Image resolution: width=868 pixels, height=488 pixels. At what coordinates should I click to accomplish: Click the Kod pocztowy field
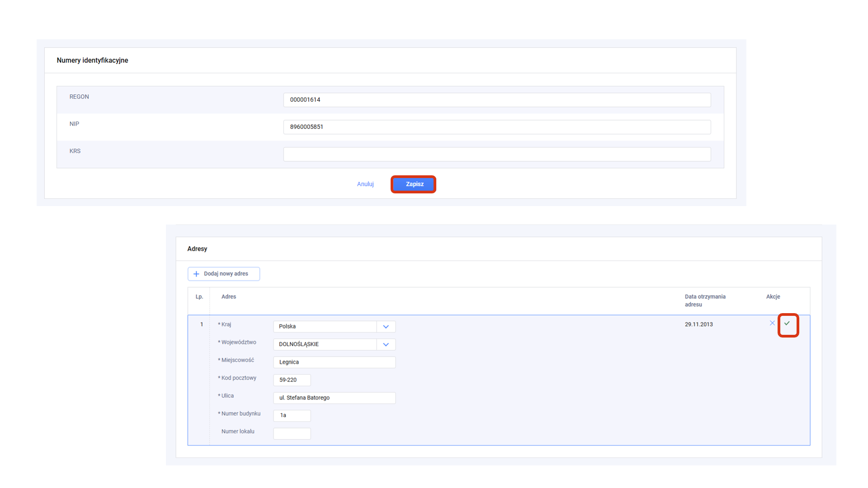[x=292, y=380]
